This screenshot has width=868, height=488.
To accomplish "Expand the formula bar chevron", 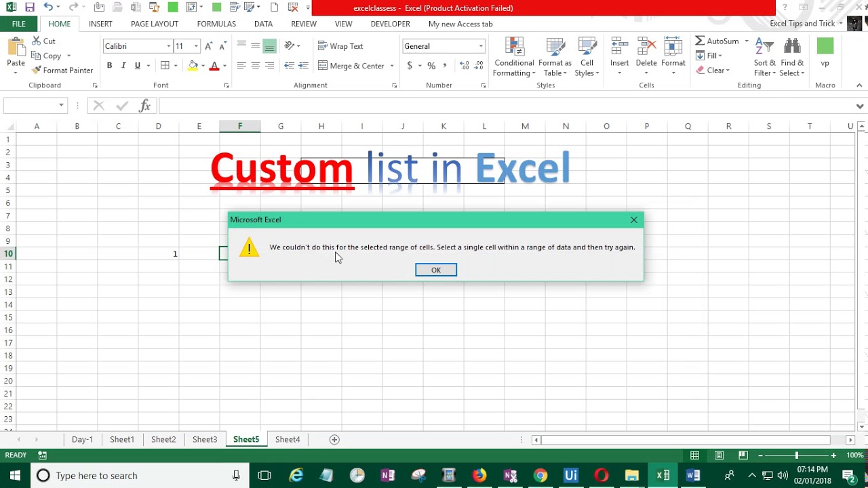I will click(x=860, y=106).
